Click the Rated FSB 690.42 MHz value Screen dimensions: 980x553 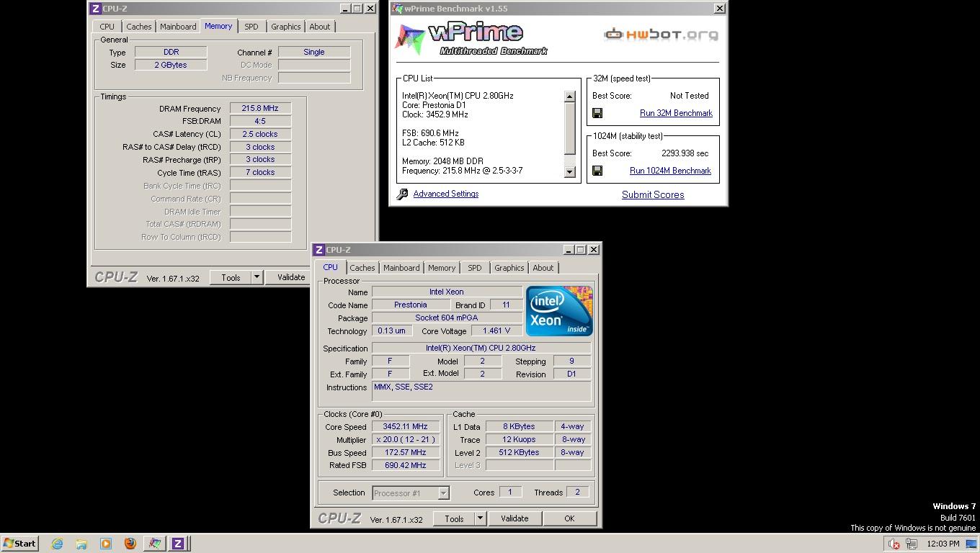point(406,465)
